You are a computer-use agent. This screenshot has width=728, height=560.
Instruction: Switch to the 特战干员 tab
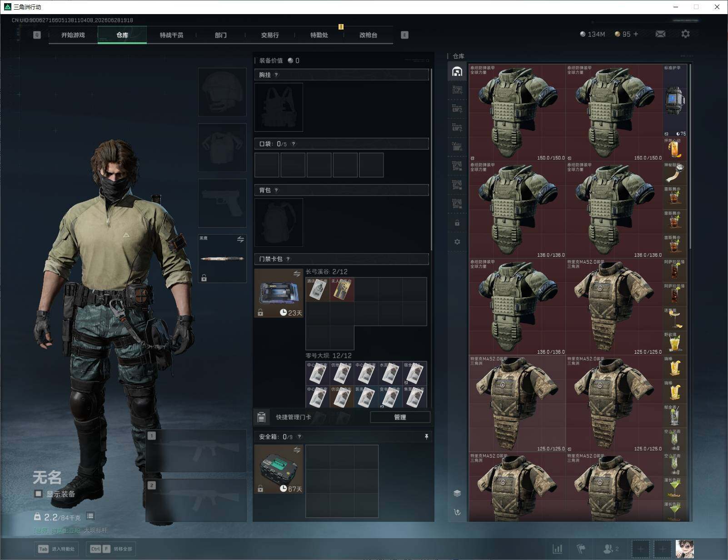click(171, 35)
